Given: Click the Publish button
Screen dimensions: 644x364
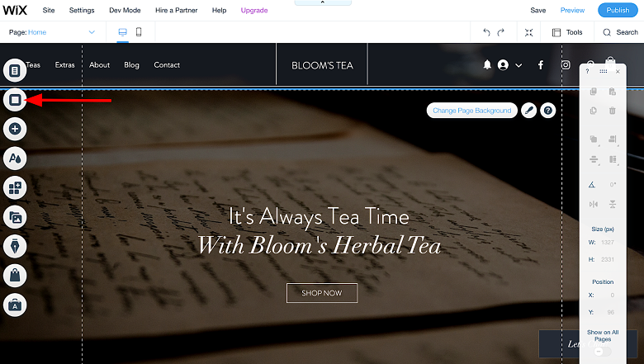Looking at the screenshot, I should click(618, 10).
